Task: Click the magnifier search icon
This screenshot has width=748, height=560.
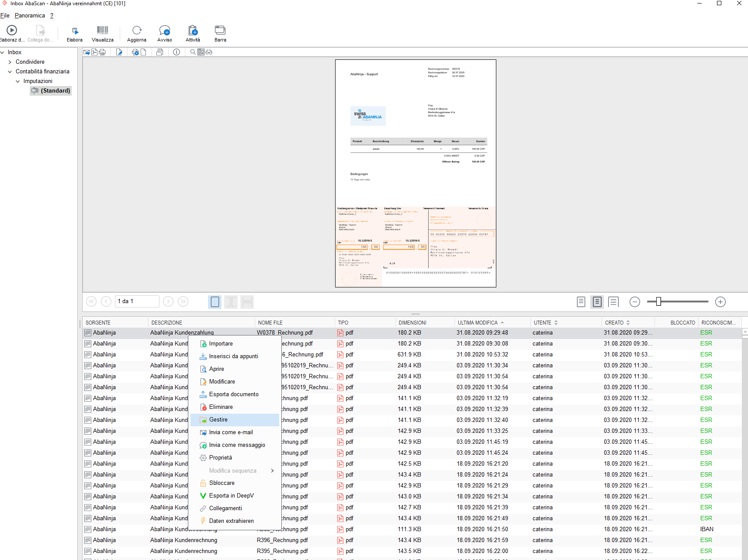Action: (x=193, y=52)
